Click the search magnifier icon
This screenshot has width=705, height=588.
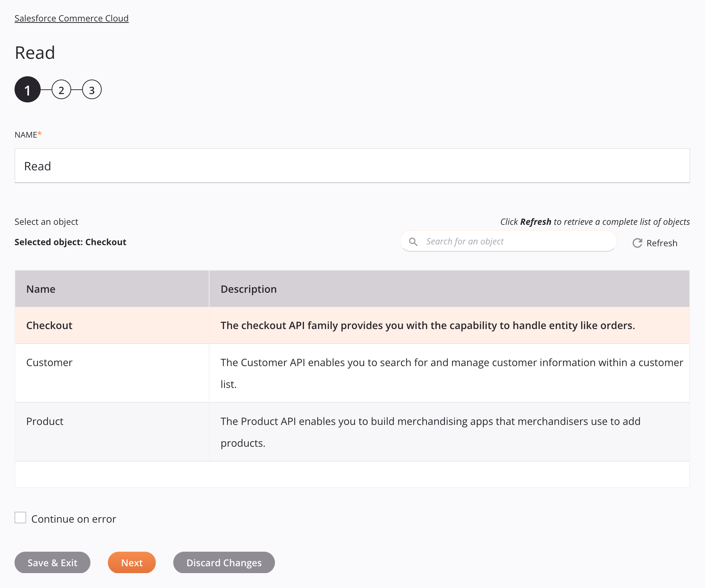(413, 241)
